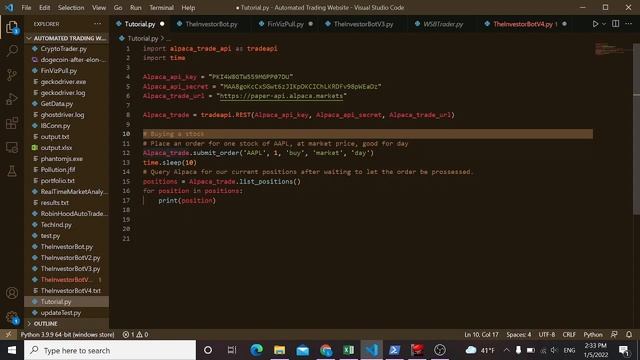640x360 pixels.
Task: Open geckodriver.log in the explorer
Action: 63,93
